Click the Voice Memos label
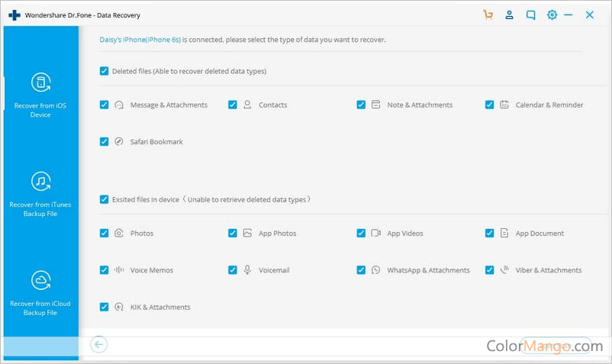Image resolution: width=612 pixels, height=364 pixels. (151, 270)
